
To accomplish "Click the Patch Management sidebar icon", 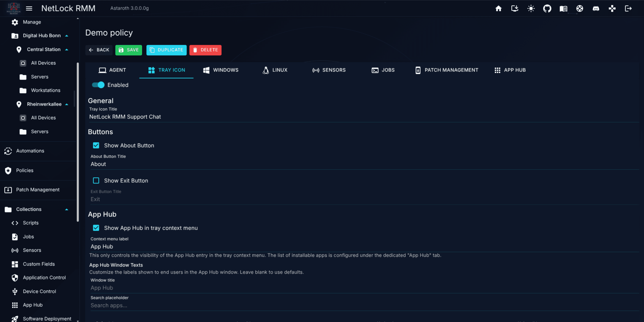I will [8, 190].
